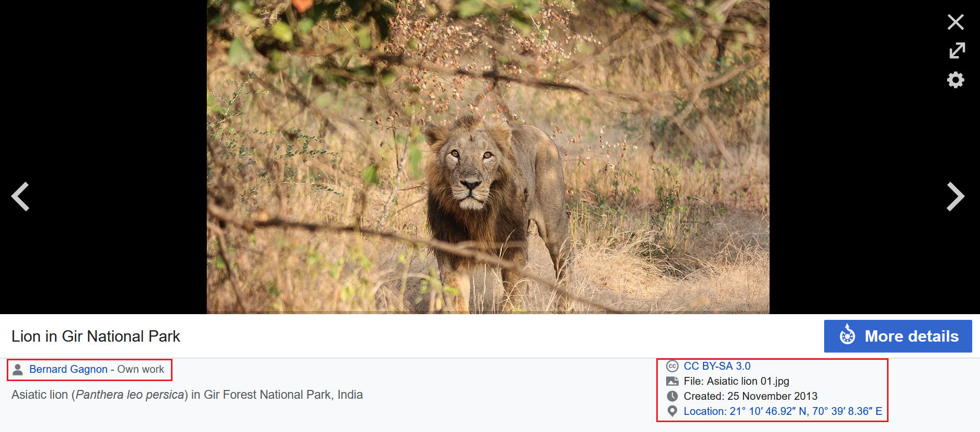Click the clock icon beside the creation date
This screenshot has height=432, width=980.
pyautogui.click(x=672, y=396)
